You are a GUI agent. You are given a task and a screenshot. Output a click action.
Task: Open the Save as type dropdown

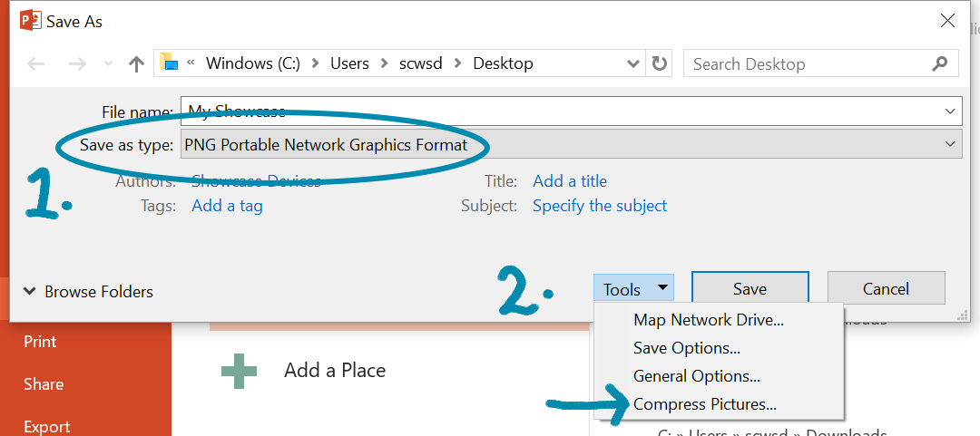tap(570, 144)
